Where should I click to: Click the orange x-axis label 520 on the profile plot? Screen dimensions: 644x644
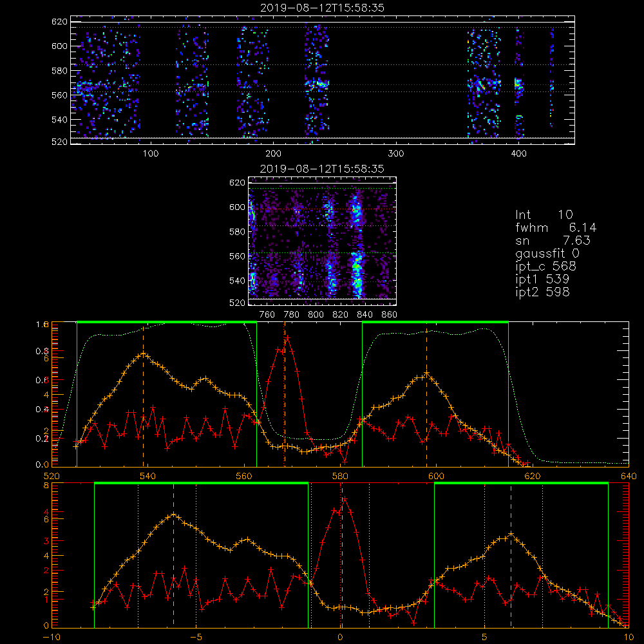[x=52, y=477]
